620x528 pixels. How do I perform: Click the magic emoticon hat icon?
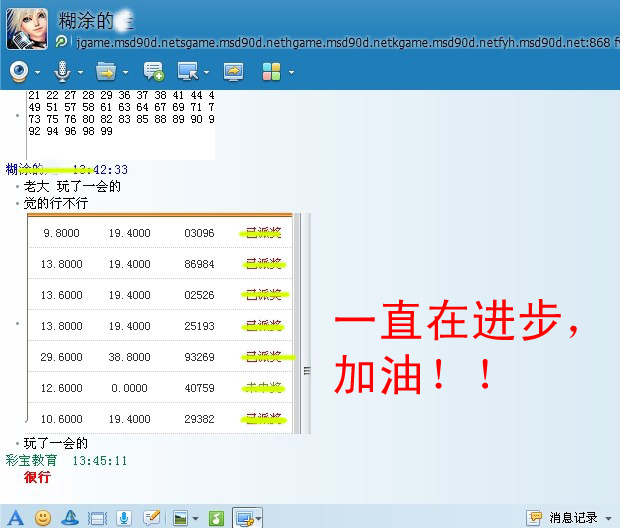pos(70,518)
